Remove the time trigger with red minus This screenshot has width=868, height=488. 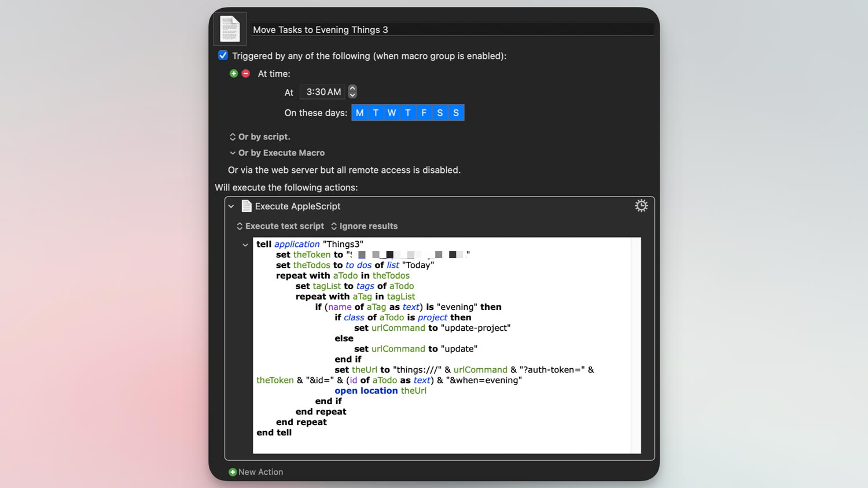246,73
